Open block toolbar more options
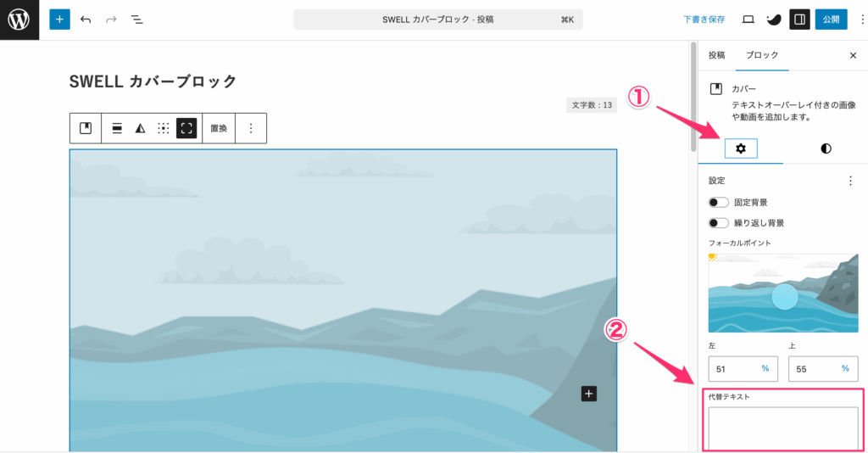The image size is (868, 453). (251, 128)
